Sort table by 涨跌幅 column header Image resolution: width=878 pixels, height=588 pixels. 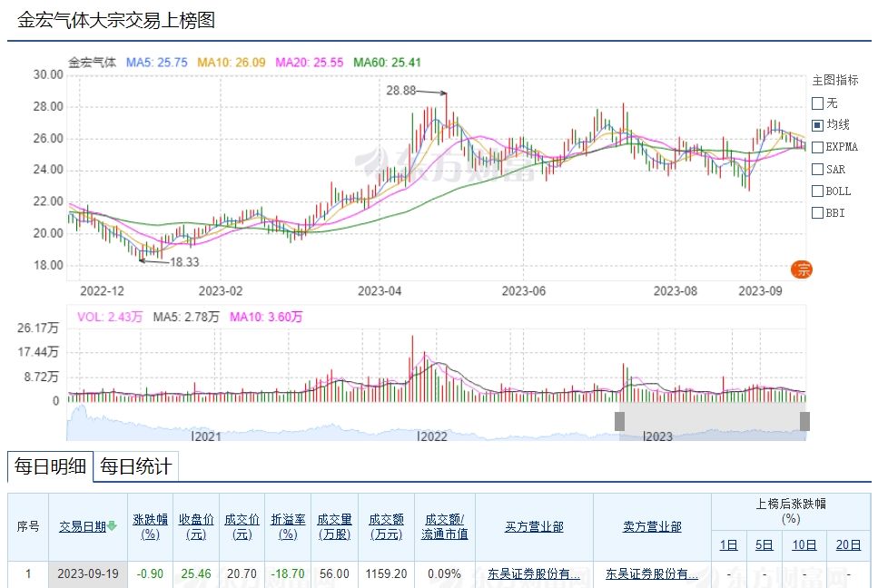pos(150,526)
